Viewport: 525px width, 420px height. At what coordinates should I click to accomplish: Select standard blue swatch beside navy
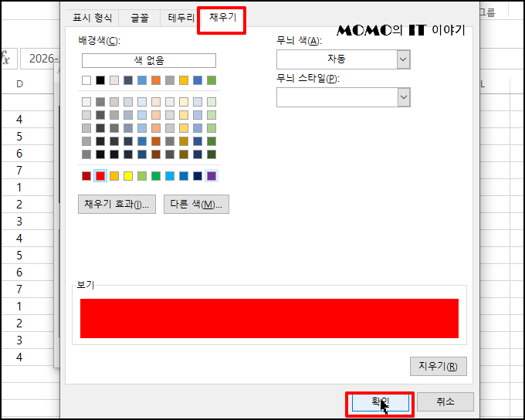pyautogui.click(x=184, y=176)
